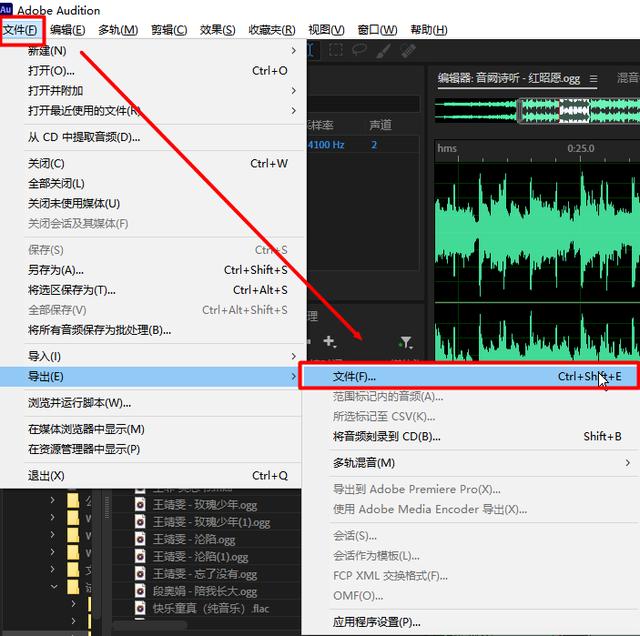Viewport: 640px width, 636px height.
Task: Choose 退出(X) to quit Audition
Action: (151, 476)
